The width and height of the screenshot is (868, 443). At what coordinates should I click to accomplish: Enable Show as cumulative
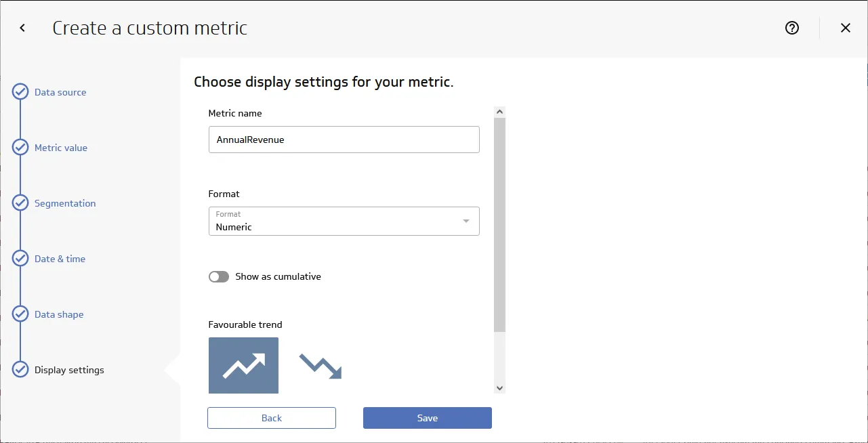coord(218,276)
